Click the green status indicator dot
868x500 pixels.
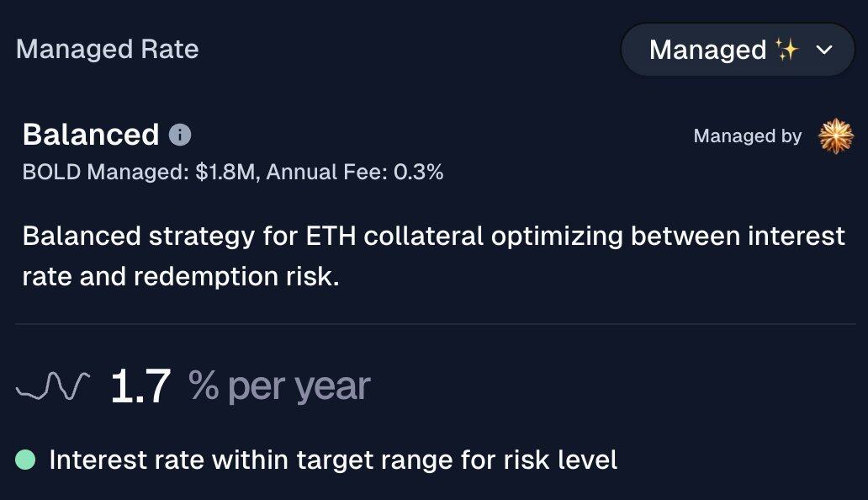[x=25, y=460]
